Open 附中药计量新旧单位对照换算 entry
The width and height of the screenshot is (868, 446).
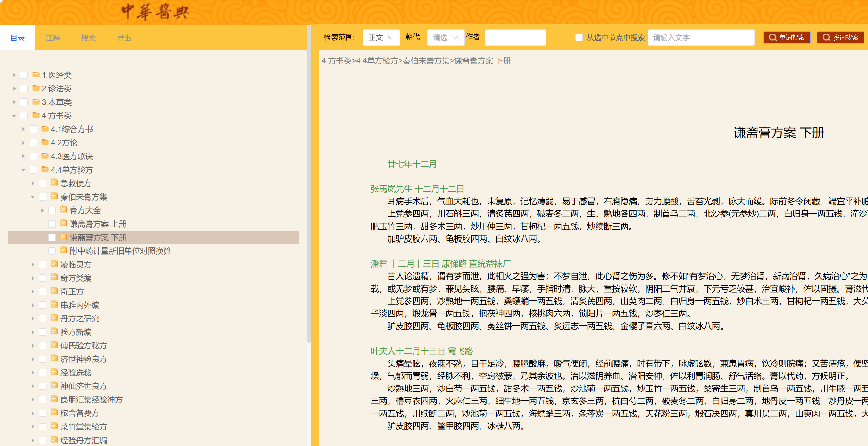pos(120,251)
